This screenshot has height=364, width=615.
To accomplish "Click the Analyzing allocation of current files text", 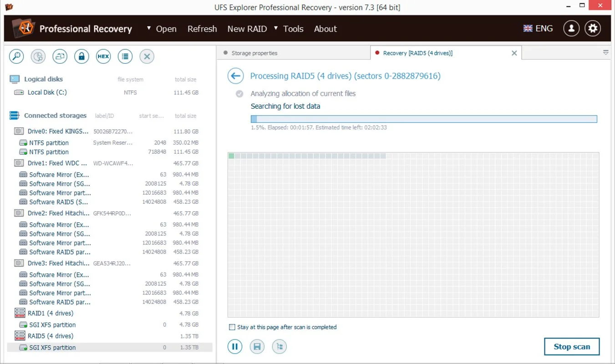I will point(303,93).
